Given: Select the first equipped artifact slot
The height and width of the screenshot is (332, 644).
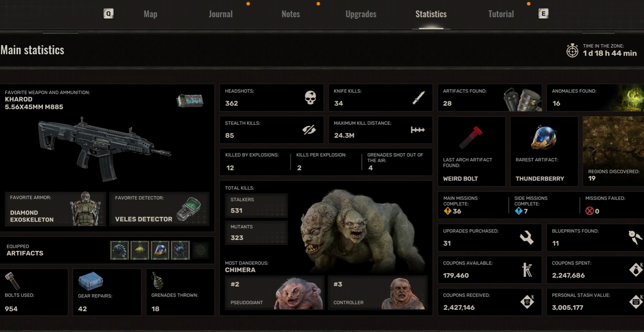Looking at the screenshot, I should click(x=119, y=250).
